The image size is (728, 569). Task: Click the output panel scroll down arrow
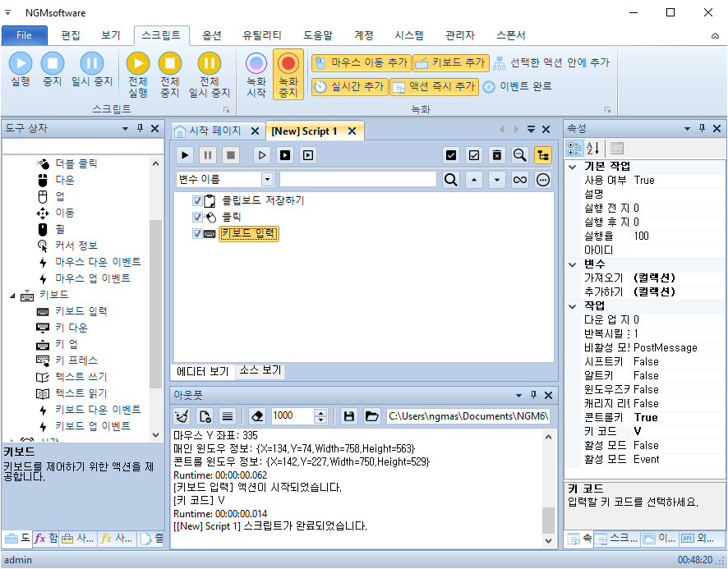[x=548, y=541]
